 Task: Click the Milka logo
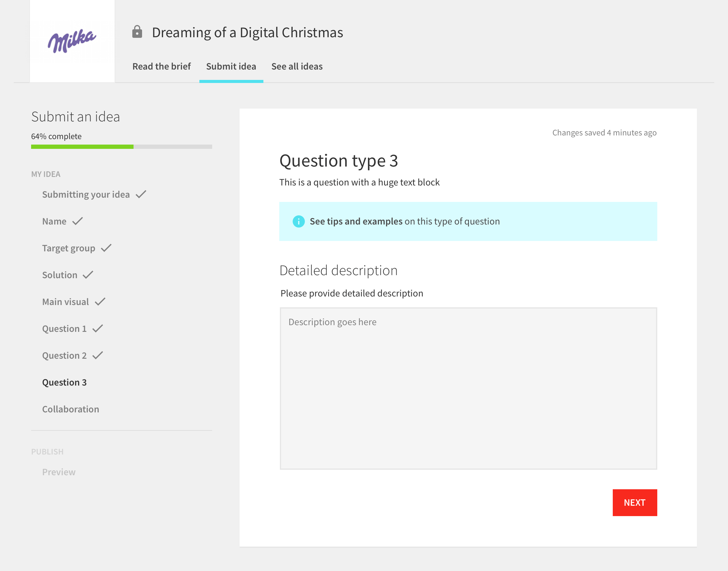[72, 41]
